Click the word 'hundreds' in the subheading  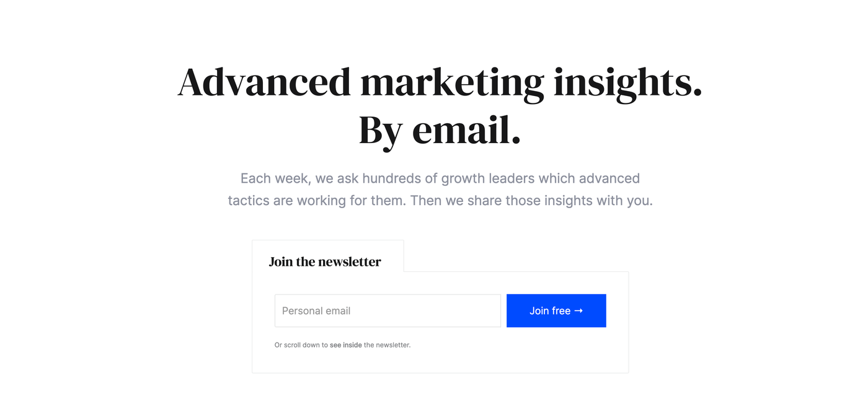(x=392, y=178)
